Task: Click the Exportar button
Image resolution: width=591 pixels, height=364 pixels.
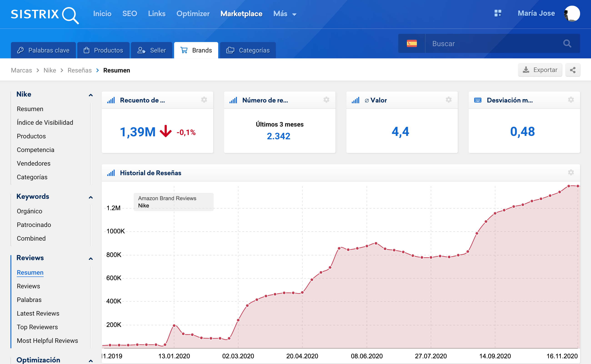Action: [540, 70]
